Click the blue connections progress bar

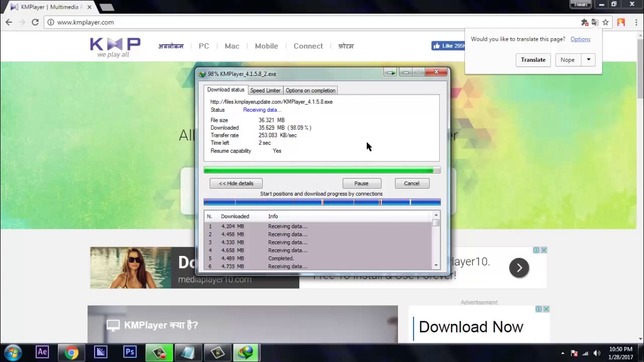pos(322,202)
